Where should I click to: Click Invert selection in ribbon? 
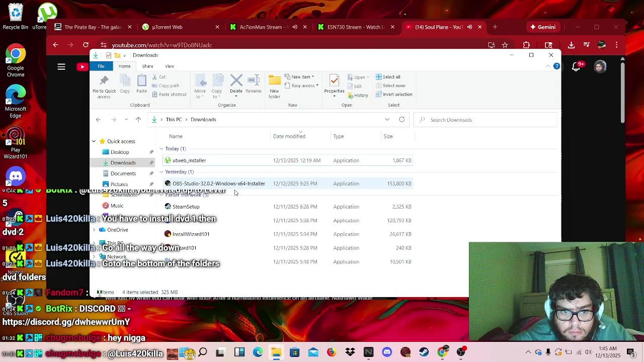tap(393, 95)
